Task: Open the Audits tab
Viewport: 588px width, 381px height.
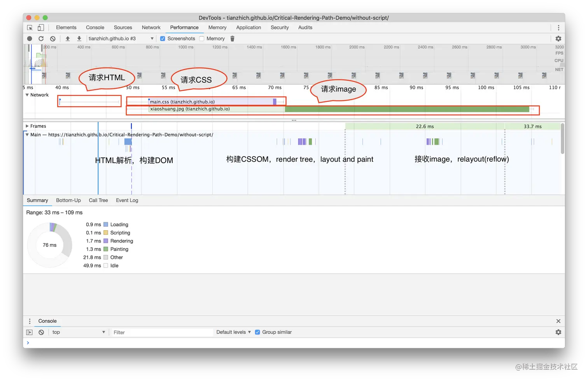Action: coord(305,28)
